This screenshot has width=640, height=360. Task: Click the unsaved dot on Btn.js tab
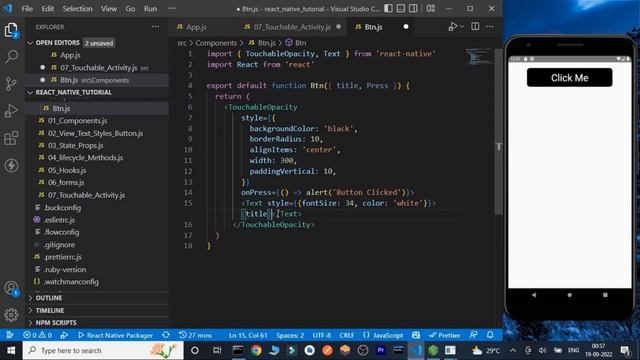pos(406,27)
